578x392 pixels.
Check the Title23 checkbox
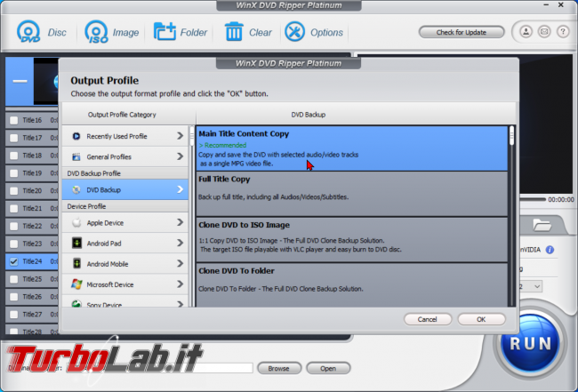point(13,244)
